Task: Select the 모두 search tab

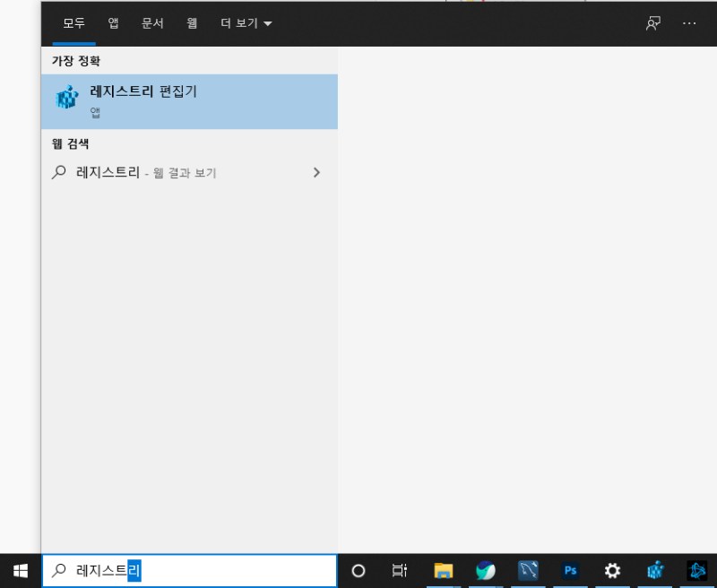Action: [73, 23]
